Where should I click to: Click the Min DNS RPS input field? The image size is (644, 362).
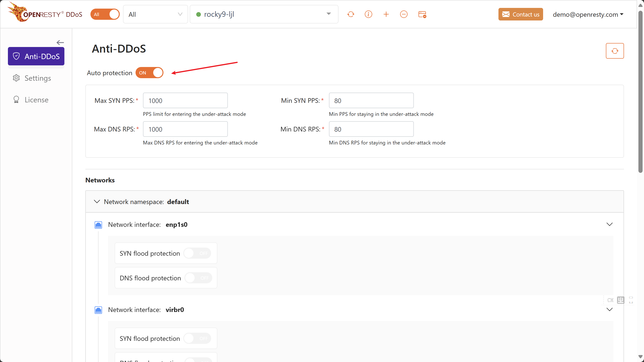371,129
